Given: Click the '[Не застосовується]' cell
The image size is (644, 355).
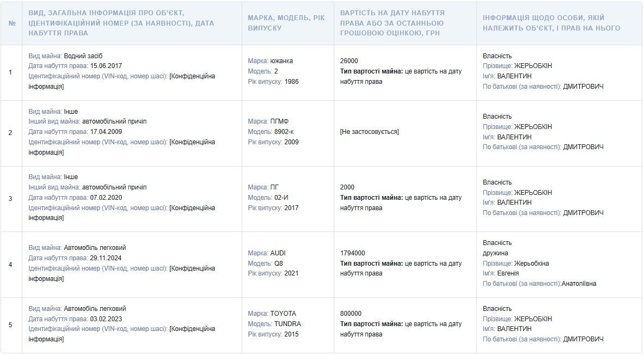Looking at the screenshot, I should coord(369,132).
